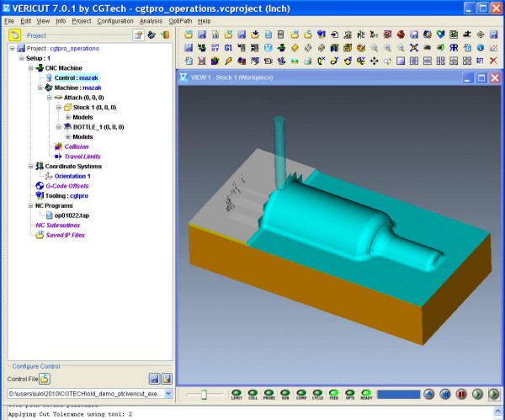Open the File menu

click(x=9, y=21)
